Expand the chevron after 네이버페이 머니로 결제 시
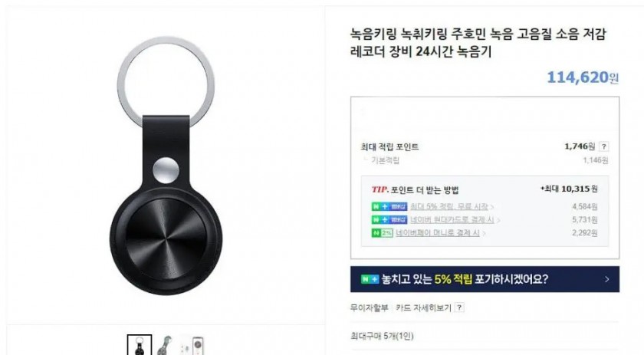This screenshot has height=355, width=644. click(x=484, y=233)
